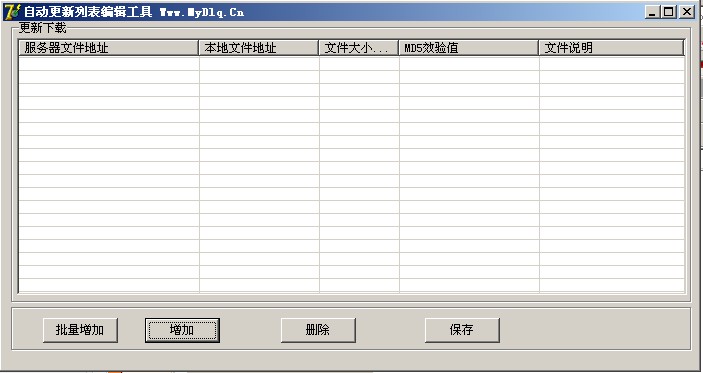Close the update list editor window
The height and width of the screenshot is (373, 703).
pyautogui.click(x=686, y=12)
